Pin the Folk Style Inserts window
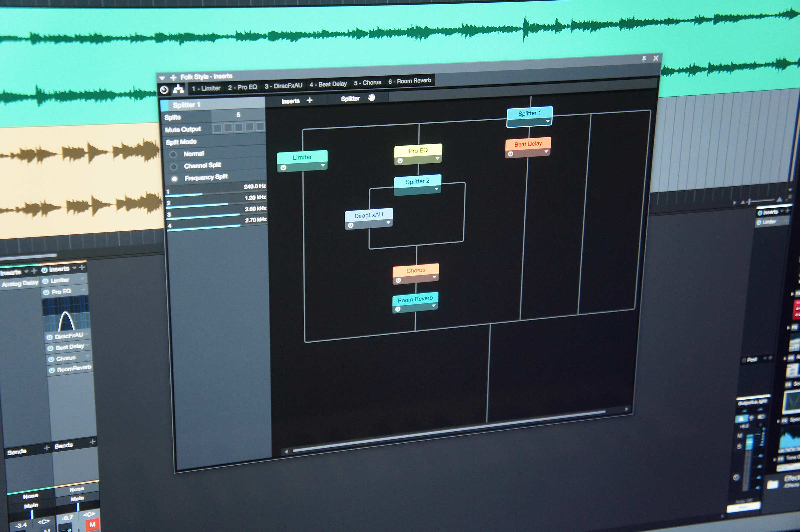Viewport: 800px width, 532px height. click(644, 59)
